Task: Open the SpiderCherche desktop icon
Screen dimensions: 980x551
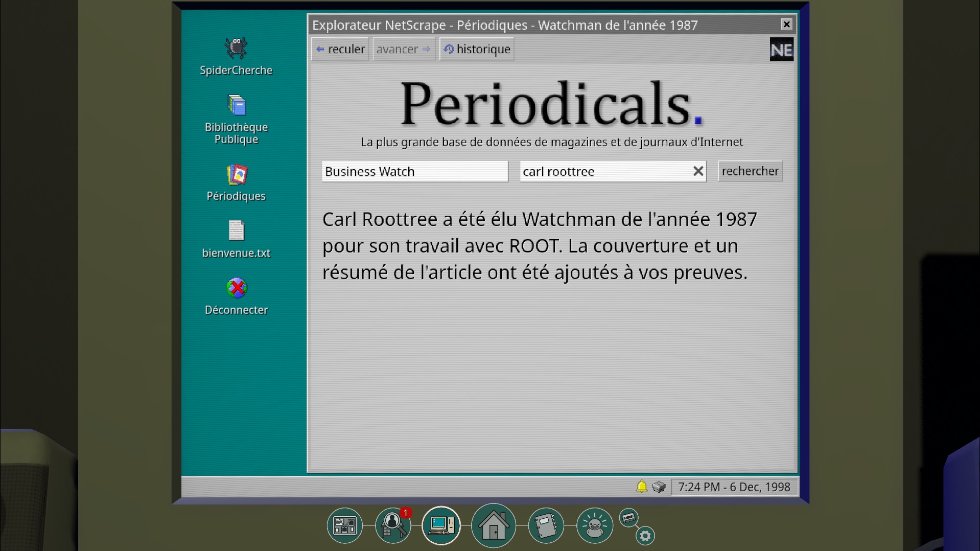Action: 236,49
